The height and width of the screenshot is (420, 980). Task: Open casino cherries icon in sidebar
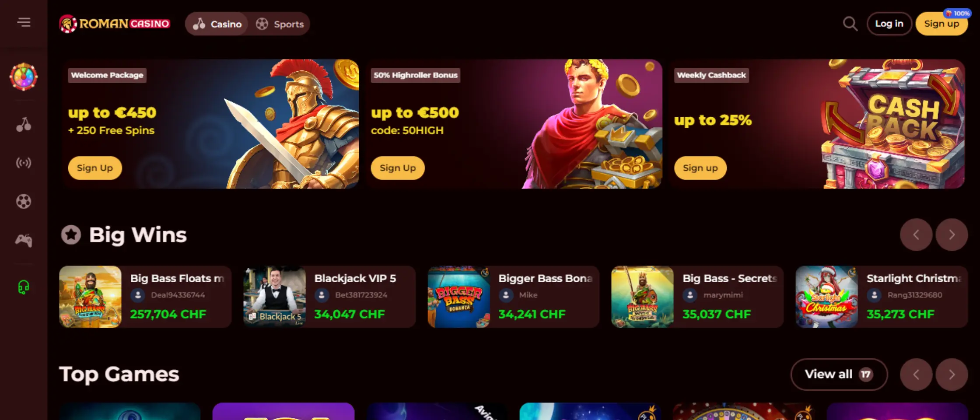click(x=24, y=125)
